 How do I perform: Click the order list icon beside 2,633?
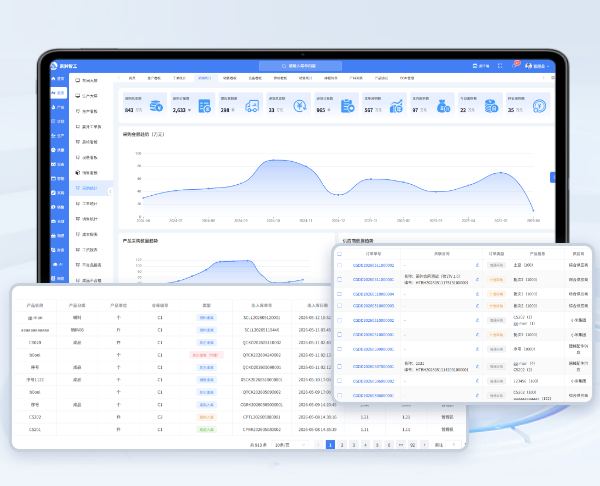click(x=205, y=106)
